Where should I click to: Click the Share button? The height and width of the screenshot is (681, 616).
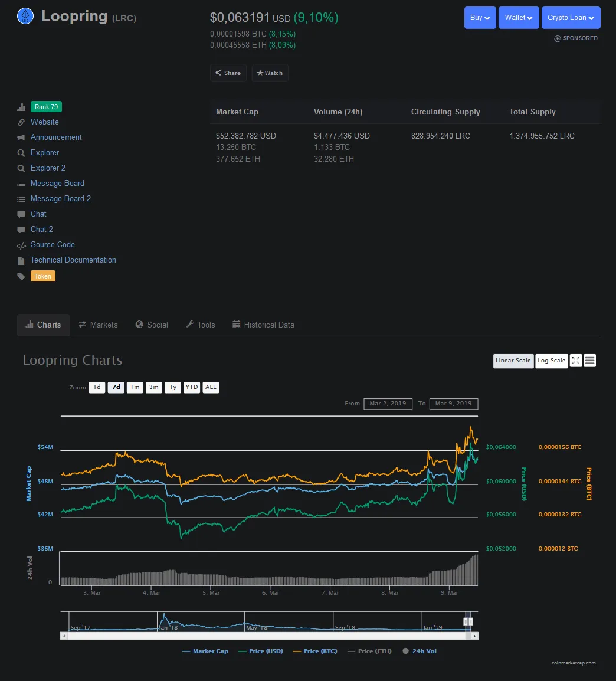pos(228,73)
